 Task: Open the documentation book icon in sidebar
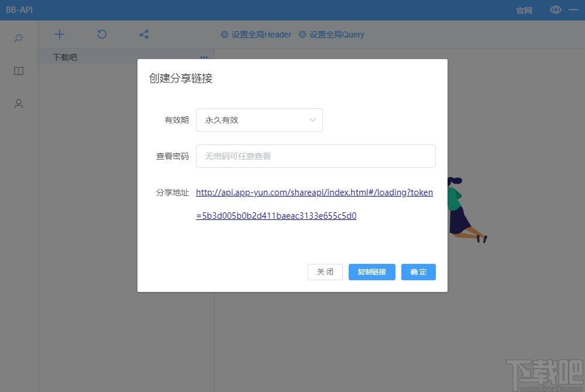coord(18,71)
